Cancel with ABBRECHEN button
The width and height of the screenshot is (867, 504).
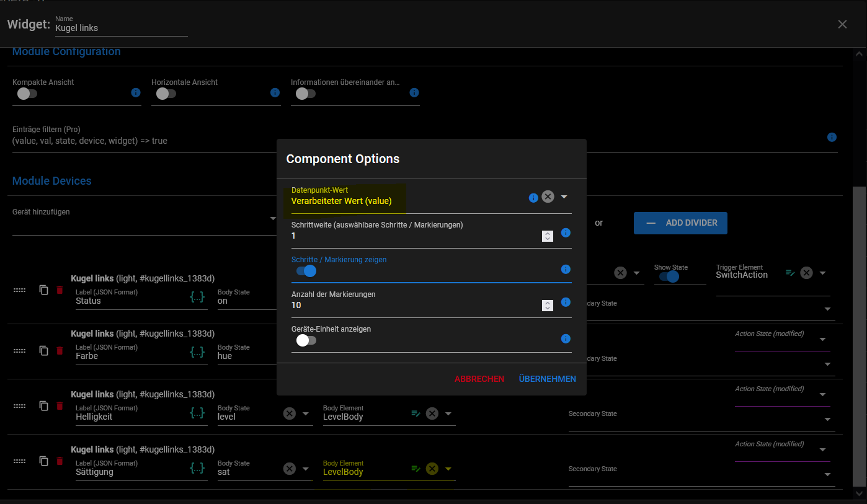tap(479, 379)
